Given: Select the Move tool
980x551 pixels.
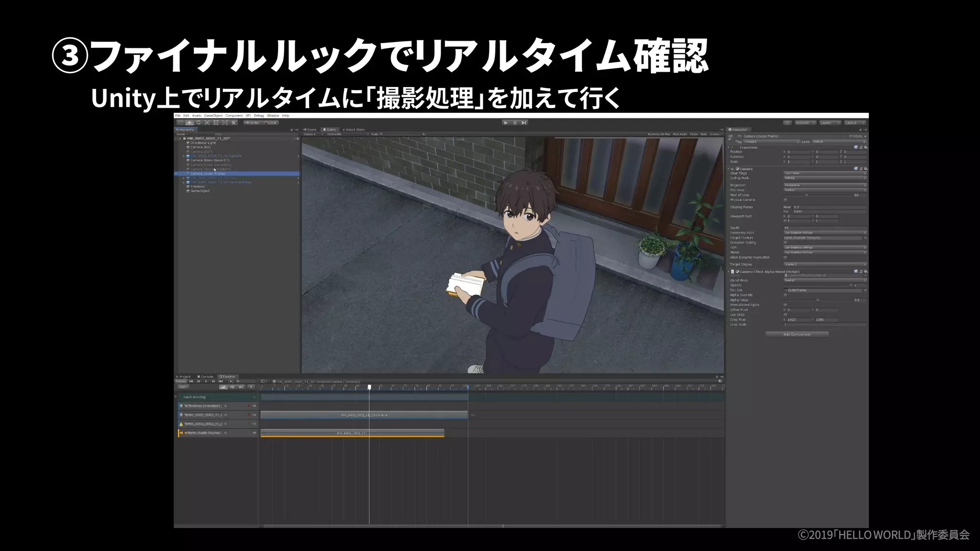Looking at the screenshot, I should click(x=189, y=123).
